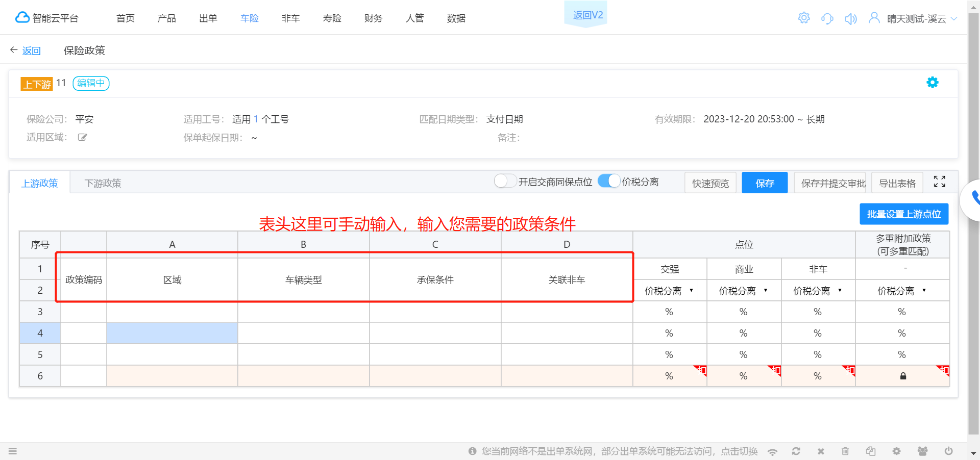Open 首页 menu

click(x=126, y=18)
